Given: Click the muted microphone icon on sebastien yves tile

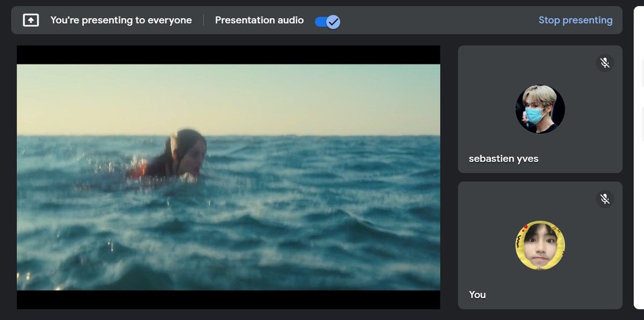Looking at the screenshot, I should click(x=605, y=63).
